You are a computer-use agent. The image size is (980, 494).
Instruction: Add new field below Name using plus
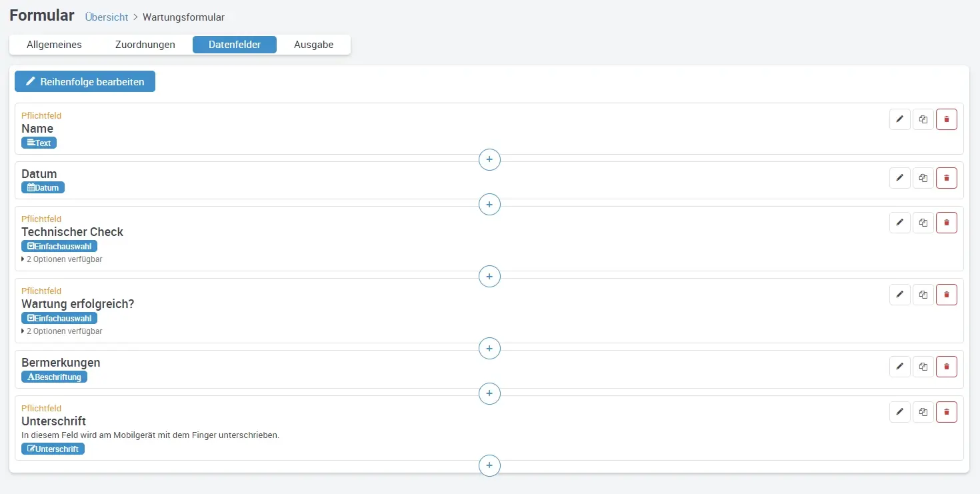point(489,160)
